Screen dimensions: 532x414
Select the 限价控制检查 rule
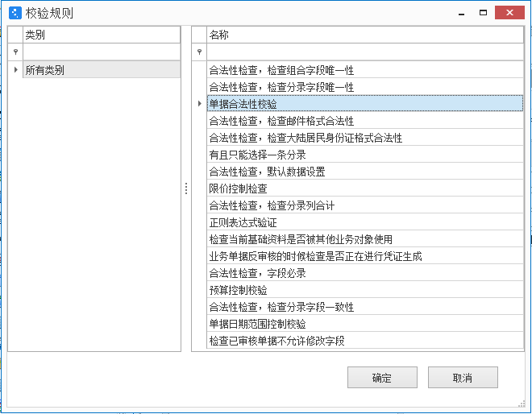[x=239, y=188]
